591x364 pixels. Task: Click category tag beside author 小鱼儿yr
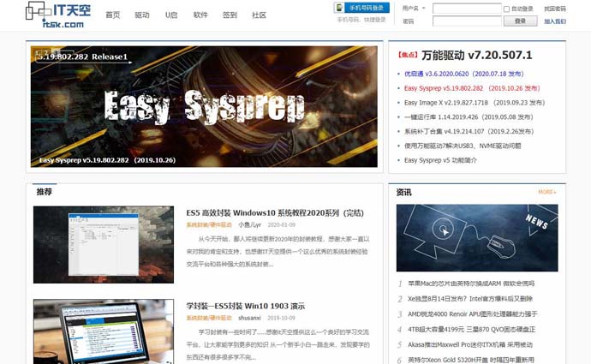coord(209,225)
